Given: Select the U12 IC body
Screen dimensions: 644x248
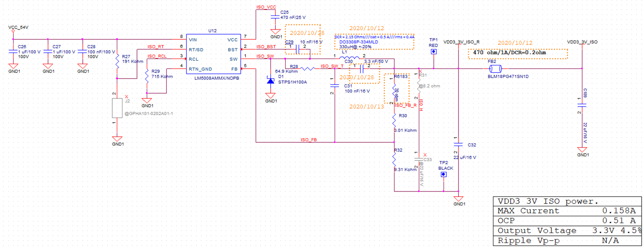Looking at the screenshot, I should coord(214,54).
